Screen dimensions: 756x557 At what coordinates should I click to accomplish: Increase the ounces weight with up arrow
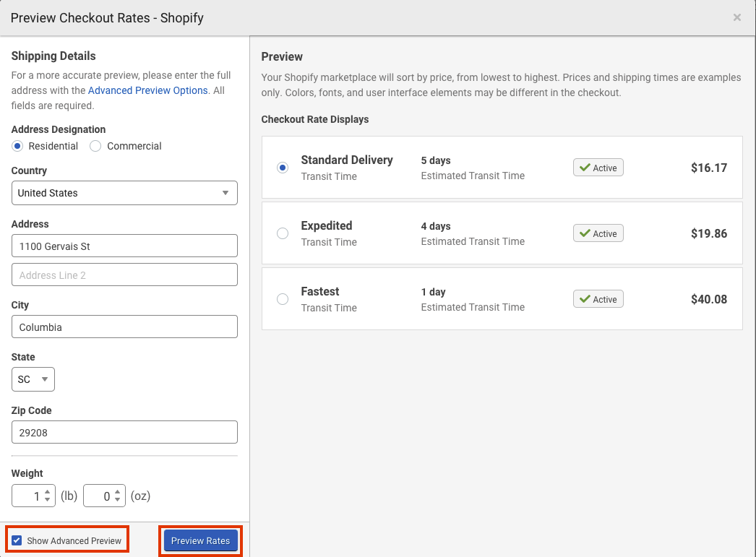click(x=117, y=492)
